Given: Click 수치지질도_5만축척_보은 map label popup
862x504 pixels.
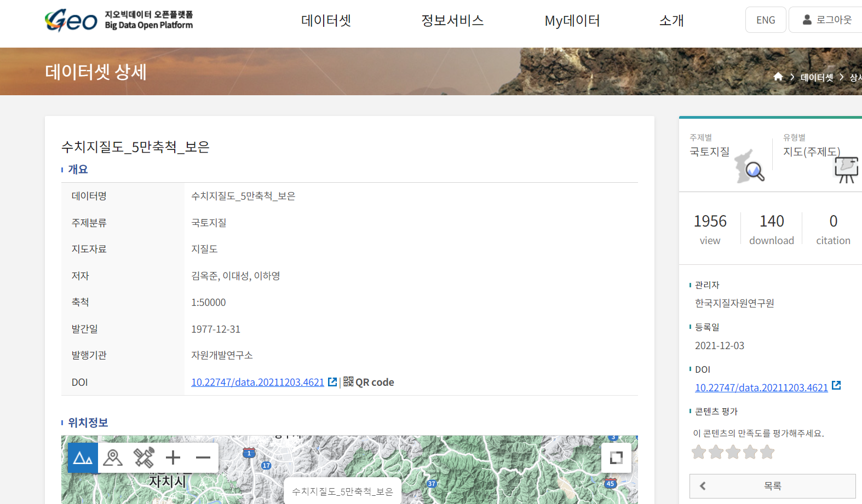Looking at the screenshot, I should 342,491.
